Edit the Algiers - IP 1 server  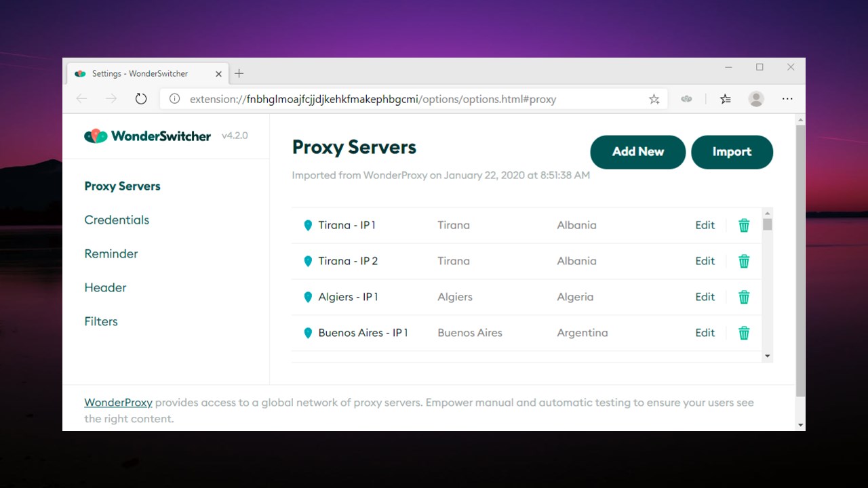pos(705,297)
